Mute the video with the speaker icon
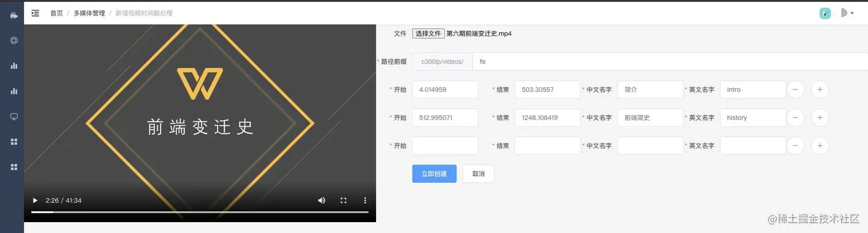 (321, 200)
